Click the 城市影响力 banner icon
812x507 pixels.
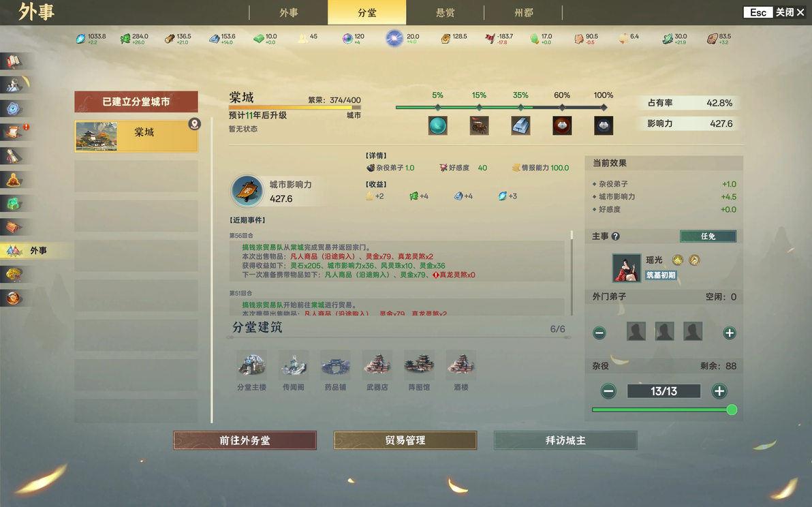(247, 191)
